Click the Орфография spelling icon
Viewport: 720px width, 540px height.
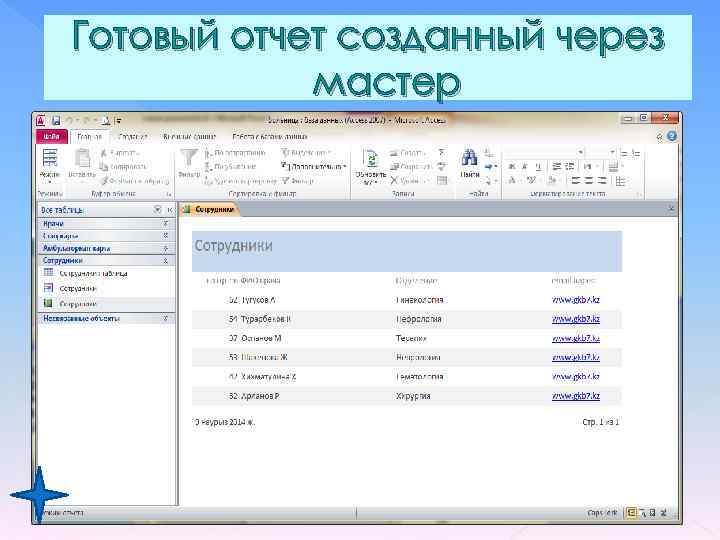(442, 166)
